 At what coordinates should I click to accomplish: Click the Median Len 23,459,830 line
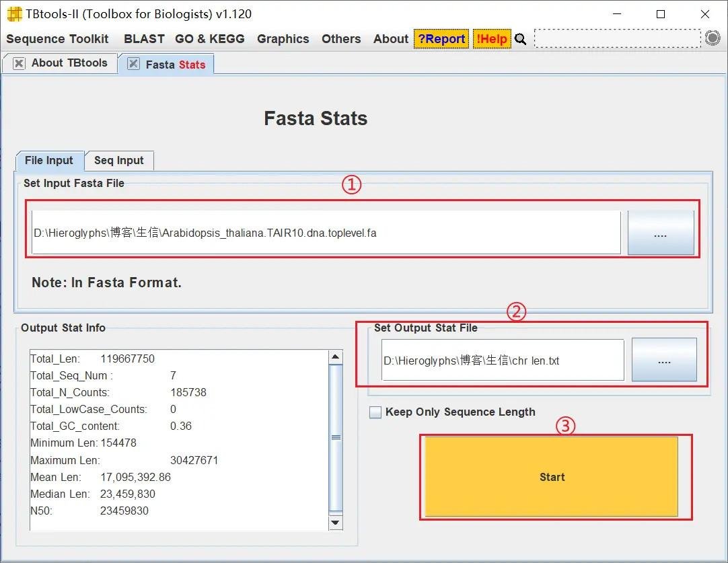(93, 494)
